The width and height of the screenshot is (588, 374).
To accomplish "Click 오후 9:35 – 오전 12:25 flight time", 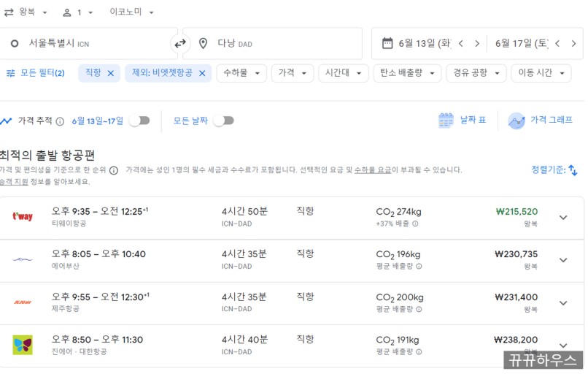I will tap(100, 211).
